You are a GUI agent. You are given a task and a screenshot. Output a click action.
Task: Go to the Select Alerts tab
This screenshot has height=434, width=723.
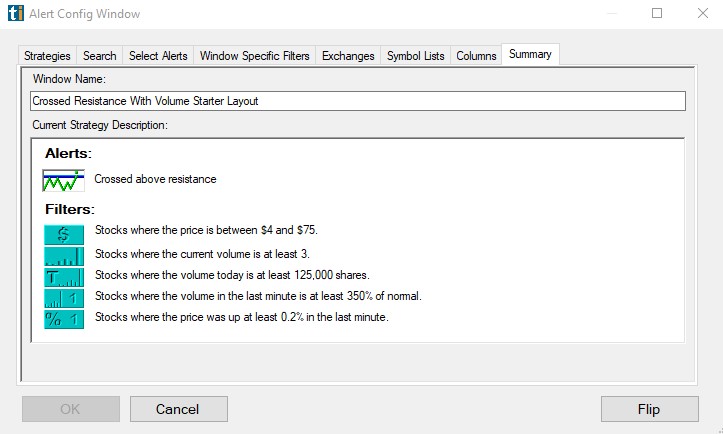point(158,56)
